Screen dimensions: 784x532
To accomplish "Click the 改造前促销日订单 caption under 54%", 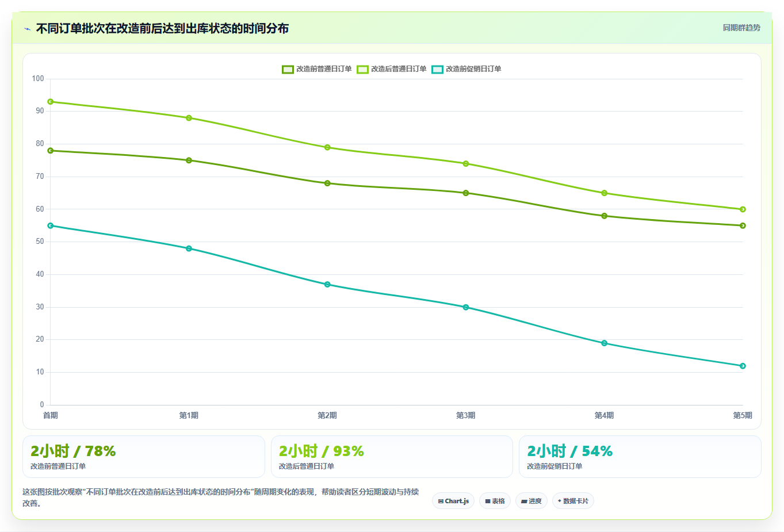I will (554, 466).
